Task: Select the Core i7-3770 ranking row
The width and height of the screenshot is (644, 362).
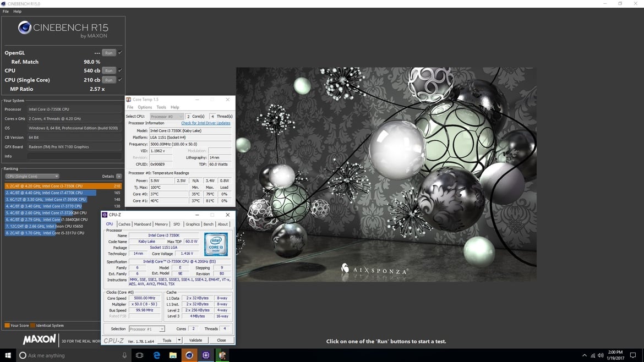Action: (x=63, y=206)
